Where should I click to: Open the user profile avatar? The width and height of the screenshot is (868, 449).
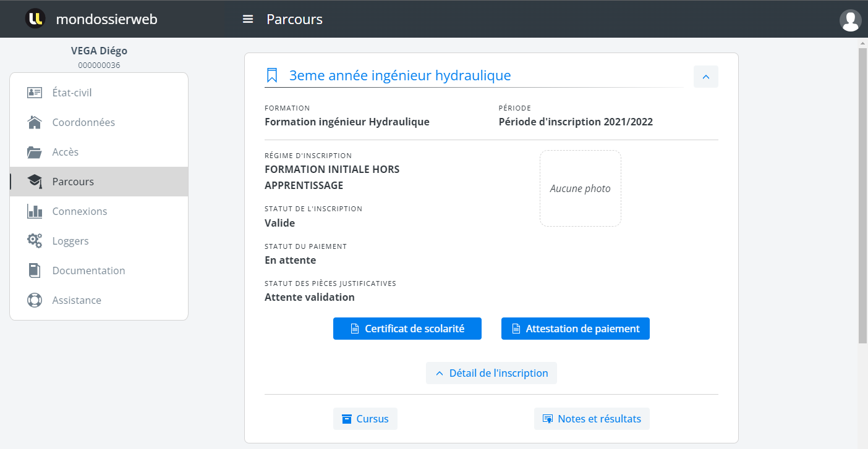click(850, 20)
